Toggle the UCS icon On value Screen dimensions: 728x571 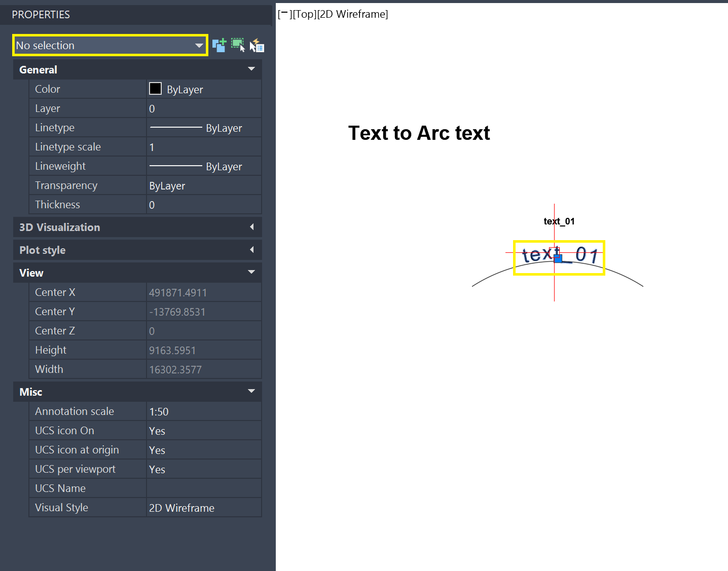point(204,431)
